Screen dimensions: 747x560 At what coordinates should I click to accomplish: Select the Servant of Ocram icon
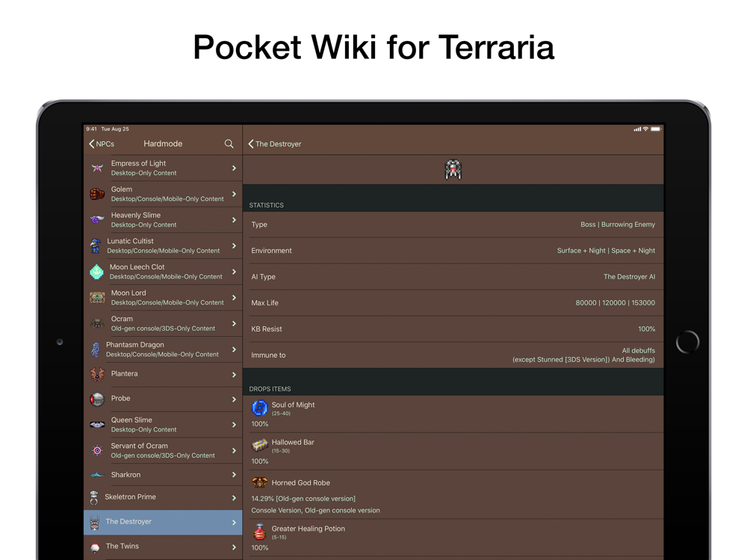[97, 450]
